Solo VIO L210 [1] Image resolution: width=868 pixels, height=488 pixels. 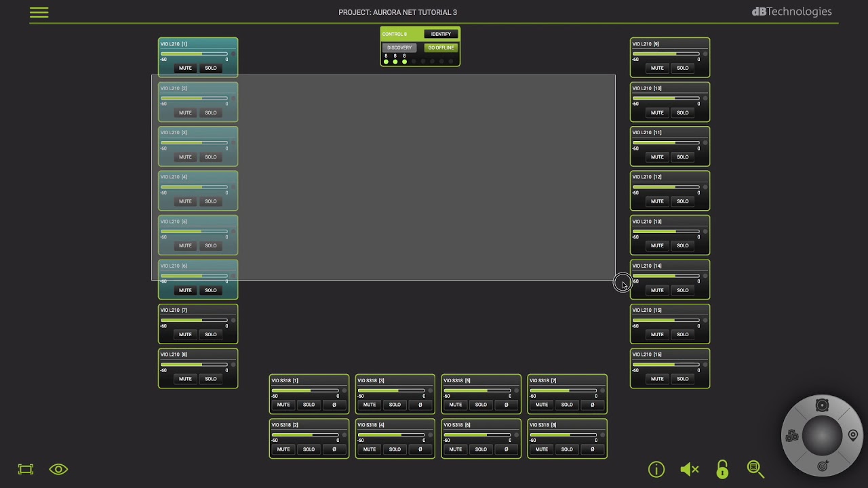pyautogui.click(x=211, y=68)
